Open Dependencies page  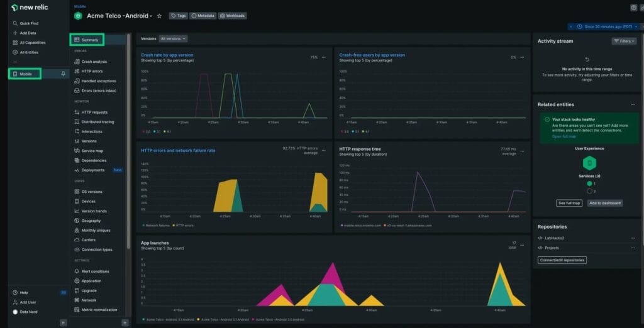point(91,160)
